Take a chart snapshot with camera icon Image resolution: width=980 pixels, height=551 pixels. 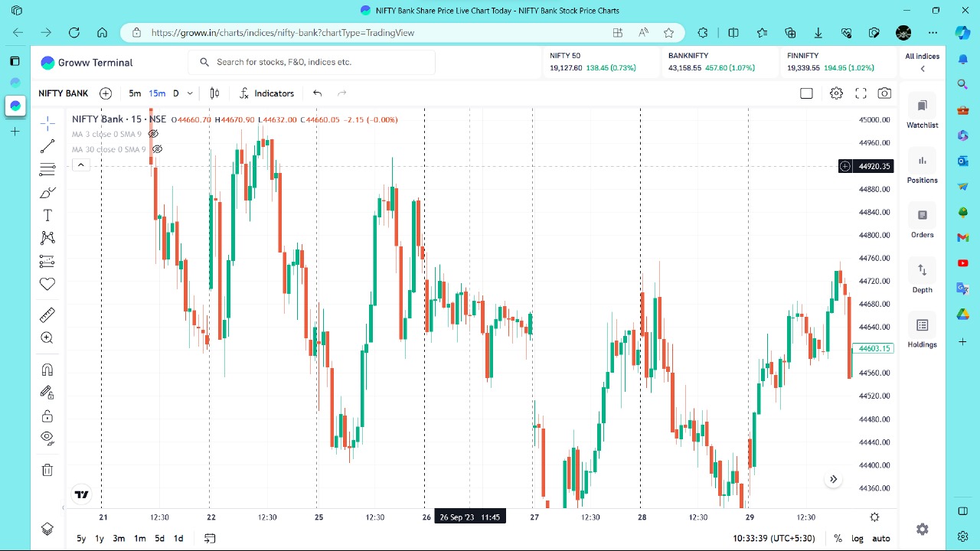[884, 93]
